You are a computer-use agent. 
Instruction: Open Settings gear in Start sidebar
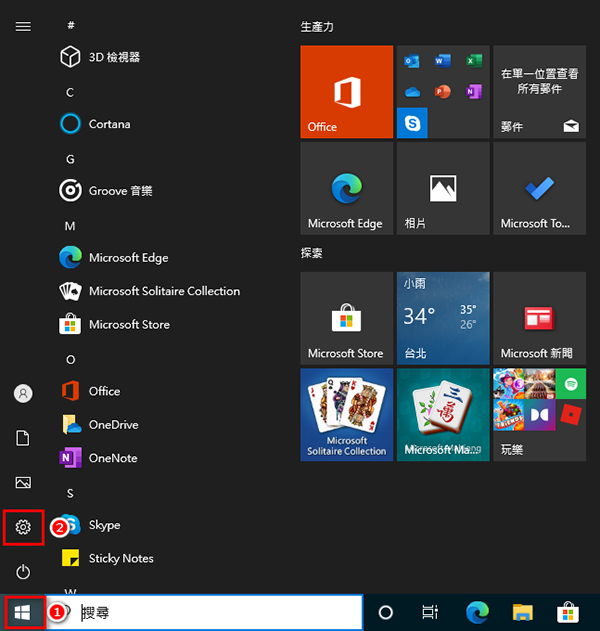coord(23,527)
